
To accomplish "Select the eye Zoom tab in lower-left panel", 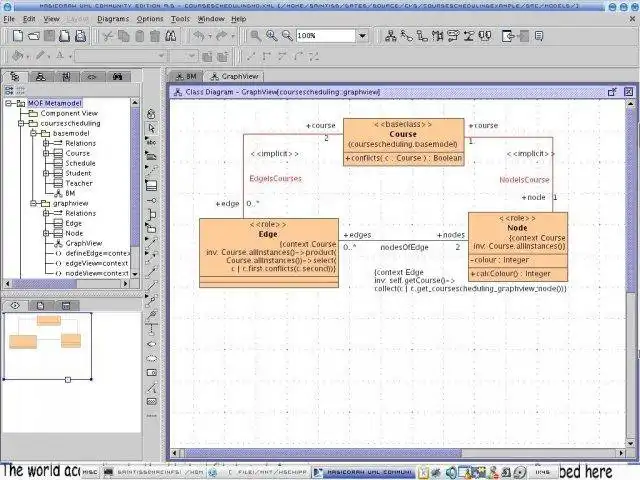I will [x=15, y=305].
